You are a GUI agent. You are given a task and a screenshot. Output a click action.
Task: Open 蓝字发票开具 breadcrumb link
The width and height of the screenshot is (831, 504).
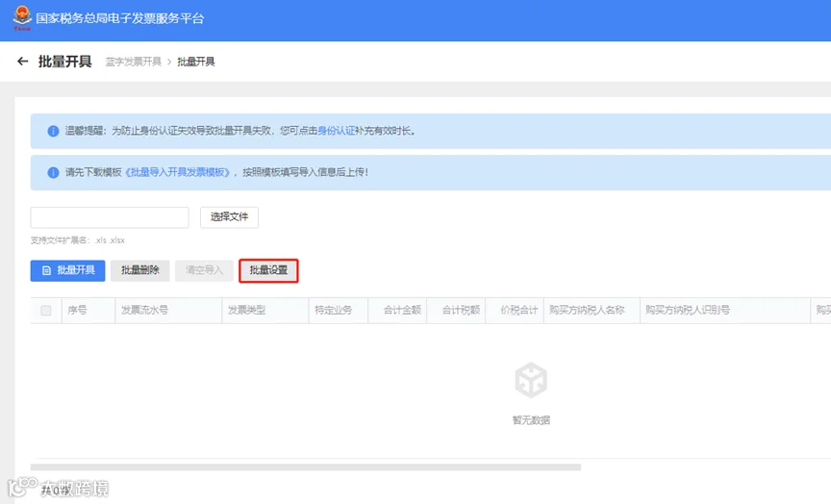pos(133,62)
